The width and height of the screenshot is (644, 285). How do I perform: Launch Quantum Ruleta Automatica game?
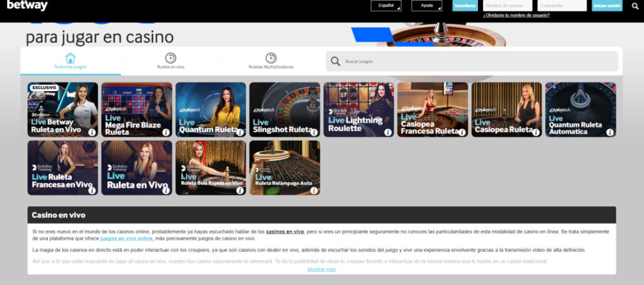tap(580, 109)
